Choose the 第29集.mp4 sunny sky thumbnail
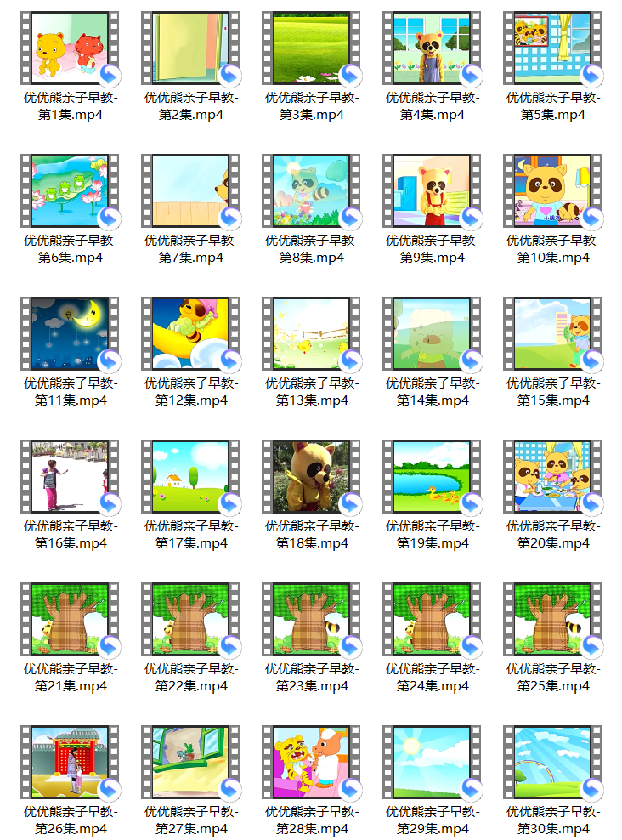The width and height of the screenshot is (622, 840). (x=432, y=763)
